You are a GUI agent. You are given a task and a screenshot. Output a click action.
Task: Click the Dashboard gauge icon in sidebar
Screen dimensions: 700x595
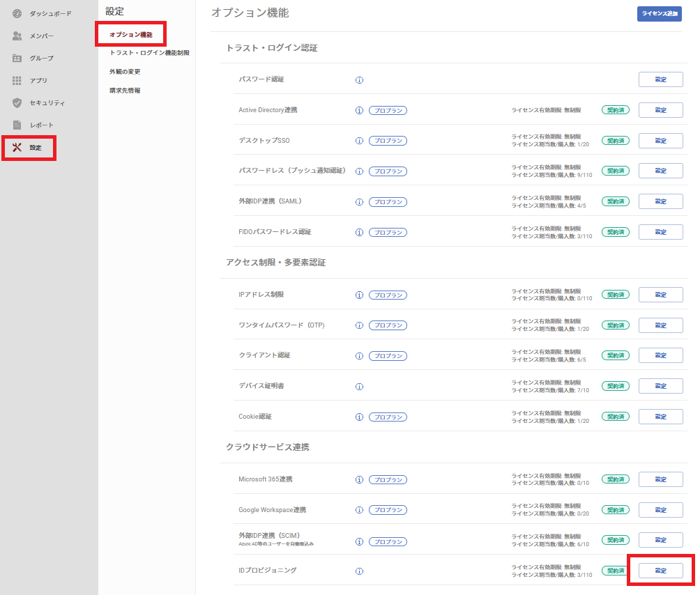point(17,13)
